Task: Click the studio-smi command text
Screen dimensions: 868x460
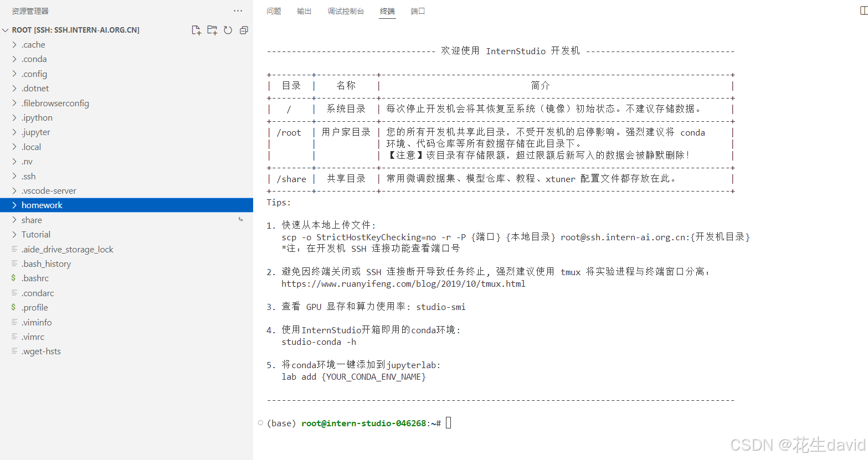Action: pyautogui.click(x=441, y=307)
